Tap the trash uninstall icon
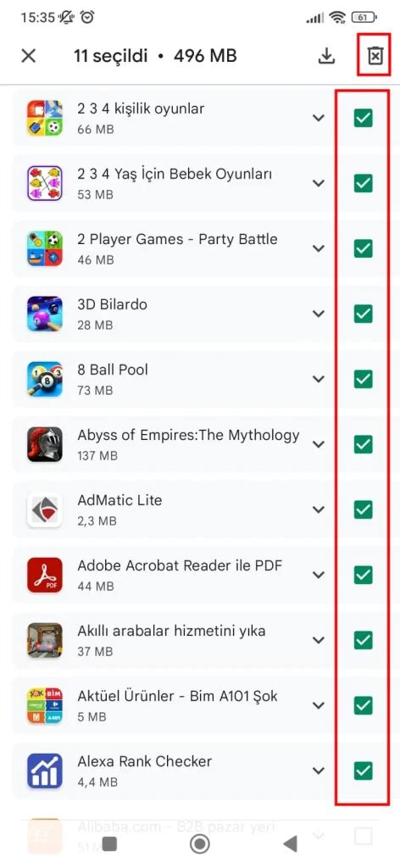The image size is (400, 868). click(375, 56)
